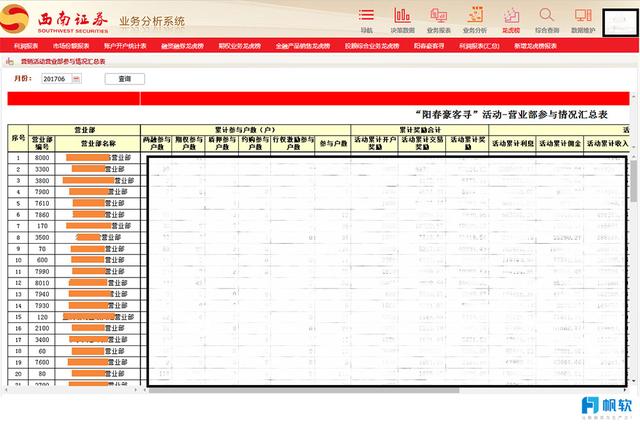
Task: Open the 期权业务龙虎榜 menu
Action: [x=239, y=46]
